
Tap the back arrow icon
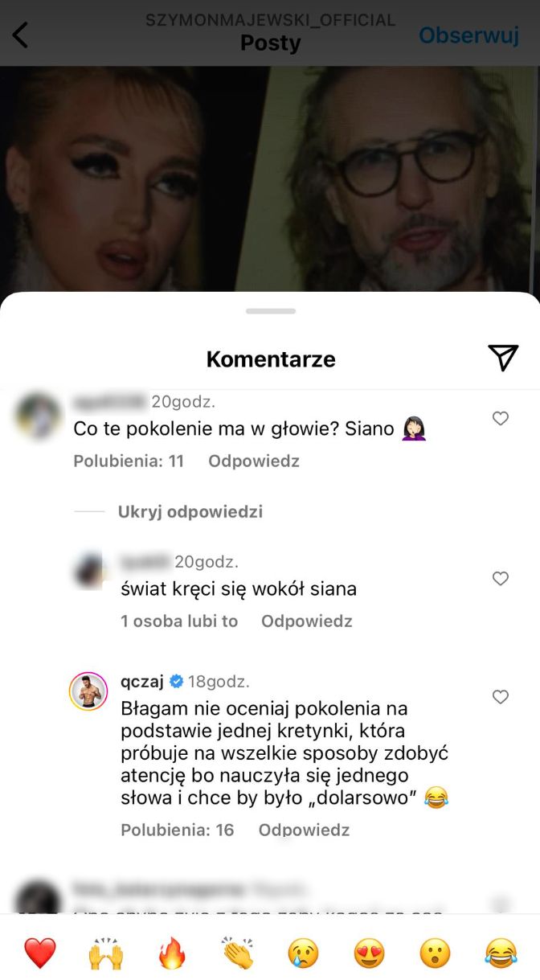20,35
